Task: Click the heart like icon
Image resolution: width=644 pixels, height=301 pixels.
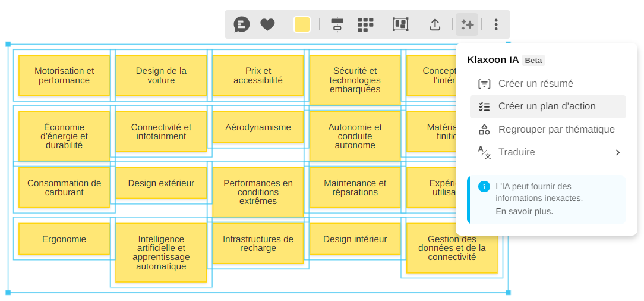Action: tap(268, 24)
